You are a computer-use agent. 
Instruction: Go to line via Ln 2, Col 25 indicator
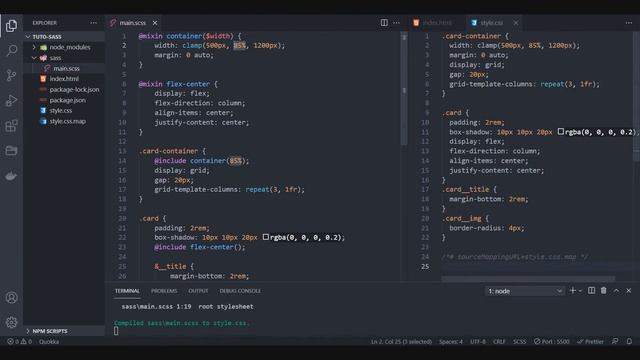[x=401, y=342]
